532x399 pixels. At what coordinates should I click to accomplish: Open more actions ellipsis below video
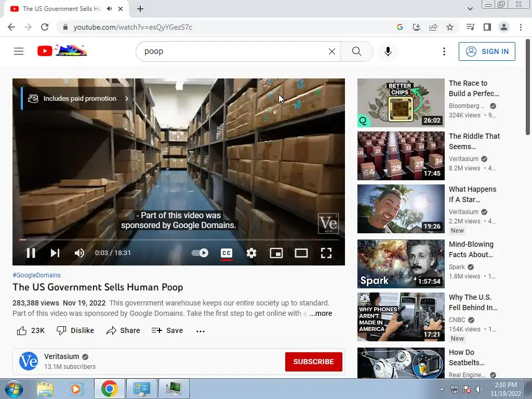pyautogui.click(x=201, y=331)
